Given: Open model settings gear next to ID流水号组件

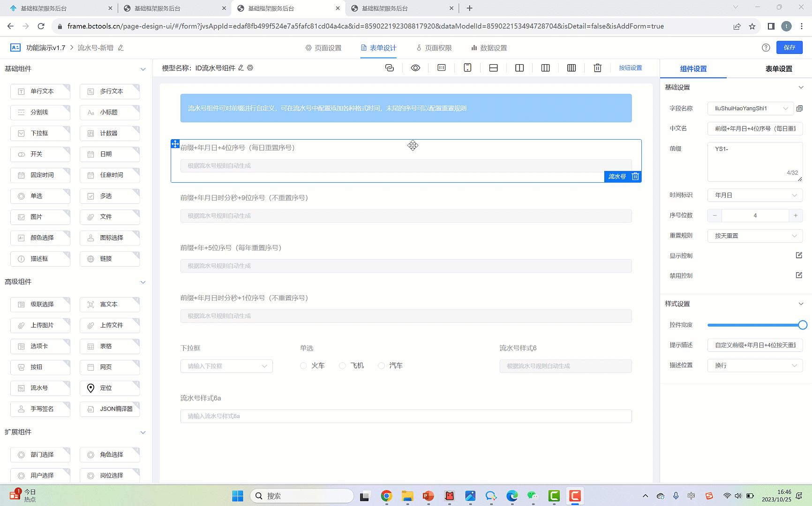Looking at the screenshot, I should [x=250, y=68].
